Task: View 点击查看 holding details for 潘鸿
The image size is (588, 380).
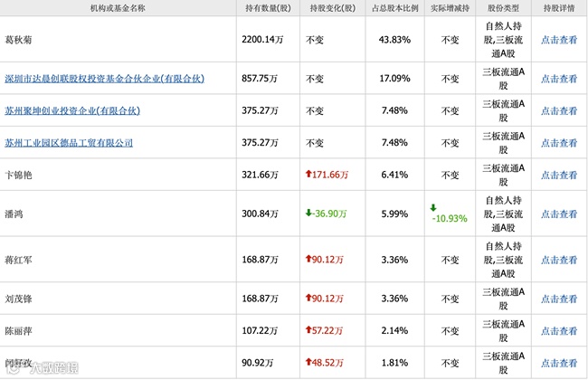Action: [x=559, y=214]
